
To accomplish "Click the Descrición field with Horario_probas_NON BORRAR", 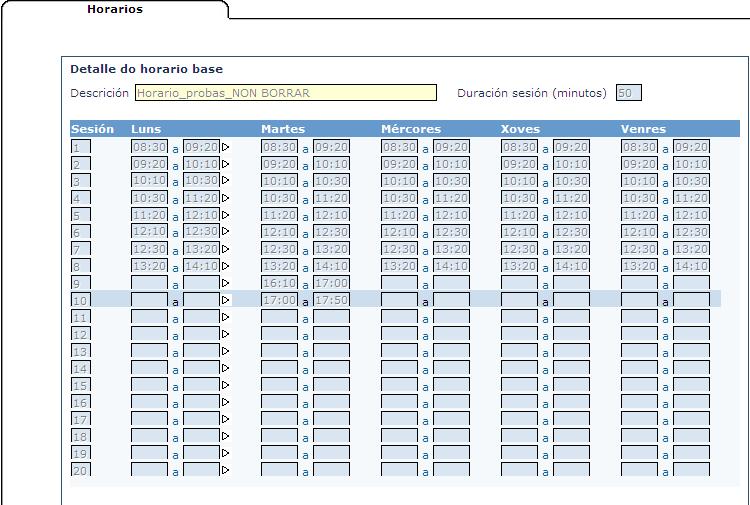I will click(x=285, y=93).
